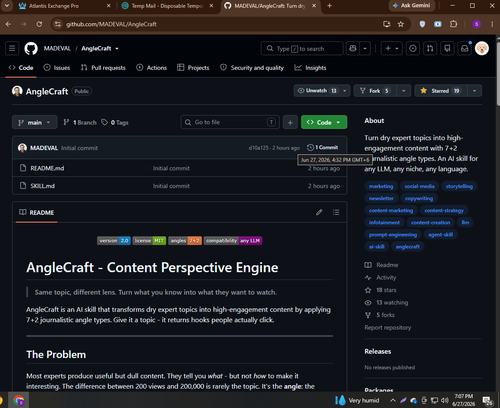Click the marketing topic tag
This screenshot has width=500, height=408.
click(x=381, y=186)
